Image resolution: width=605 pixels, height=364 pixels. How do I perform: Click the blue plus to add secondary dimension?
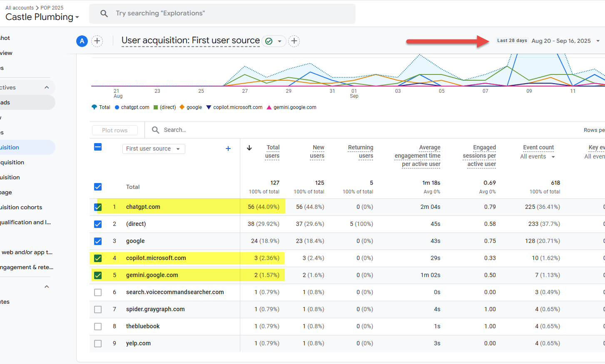click(228, 149)
